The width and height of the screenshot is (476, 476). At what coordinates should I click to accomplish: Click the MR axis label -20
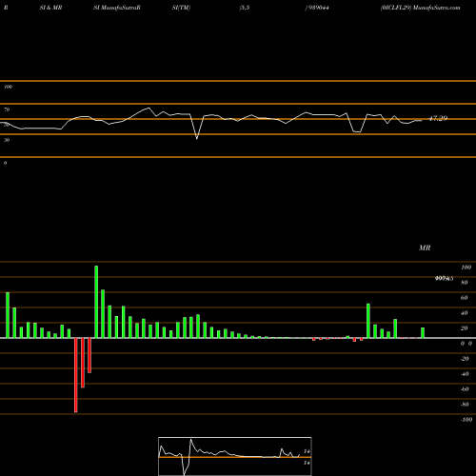465,359
